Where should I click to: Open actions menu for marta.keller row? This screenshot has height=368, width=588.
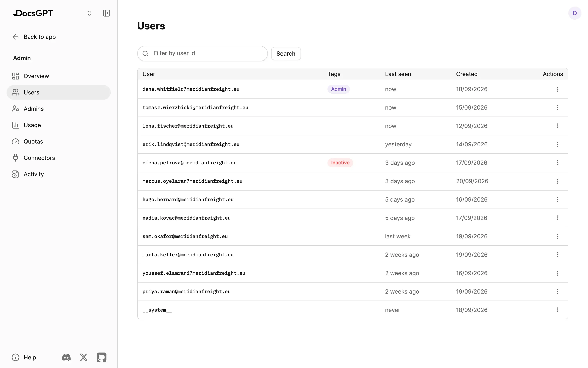coord(557,255)
